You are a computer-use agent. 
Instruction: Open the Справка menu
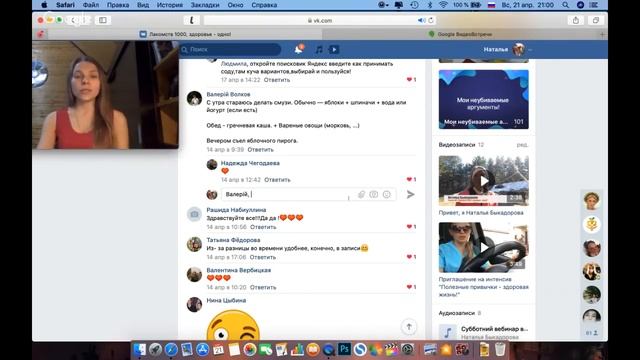264,5
